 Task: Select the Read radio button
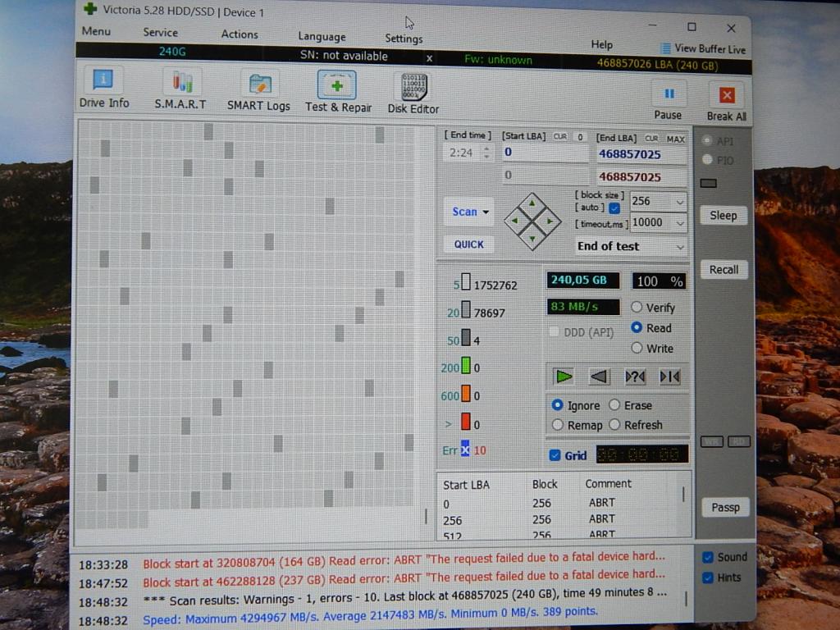pyautogui.click(x=637, y=327)
